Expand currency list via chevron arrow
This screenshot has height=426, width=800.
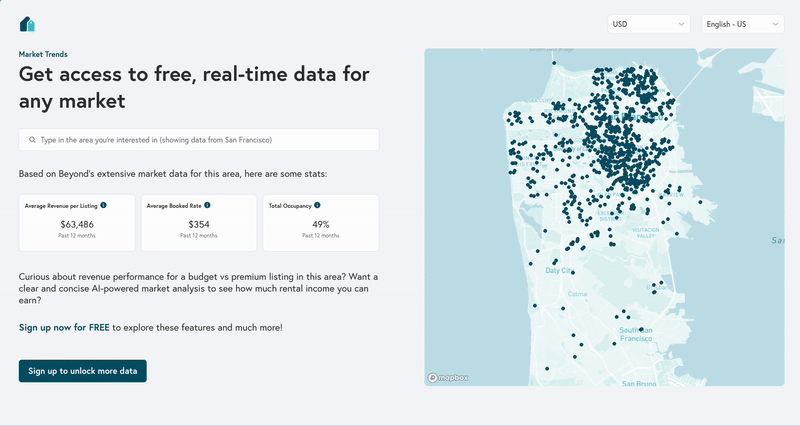[681, 24]
